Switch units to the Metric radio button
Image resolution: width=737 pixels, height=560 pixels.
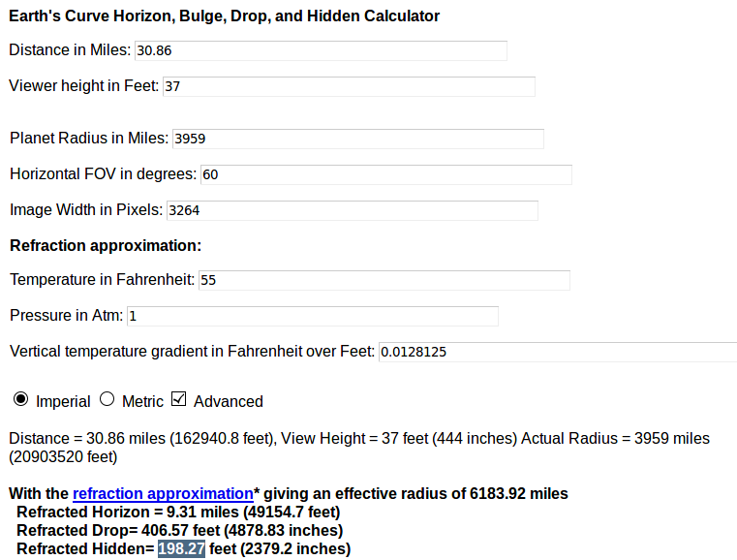click(x=107, y=399)
